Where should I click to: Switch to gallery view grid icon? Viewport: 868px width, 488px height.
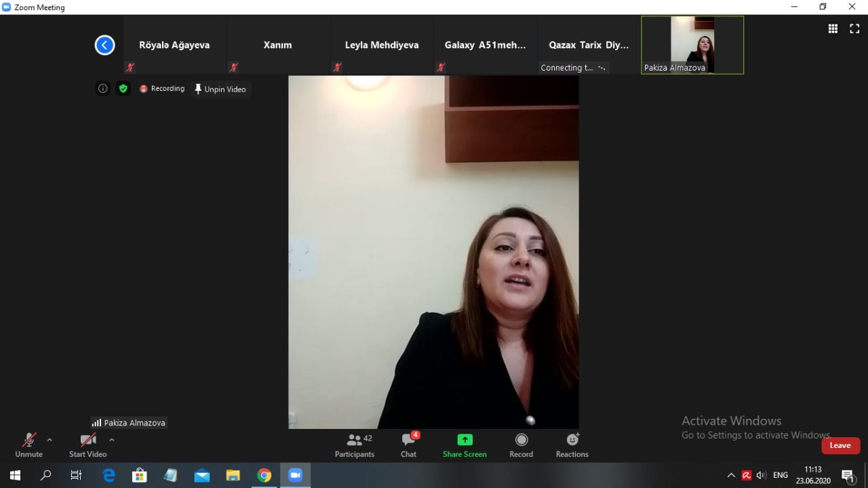(x=833, y=29)
